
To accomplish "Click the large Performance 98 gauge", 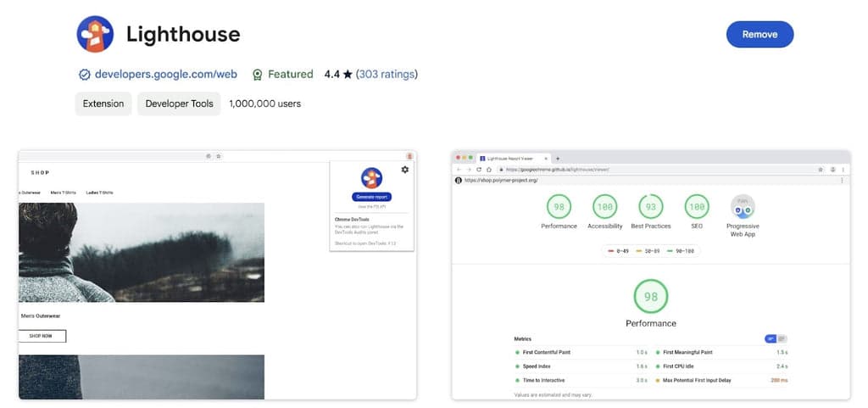I will tap(650, 296).
